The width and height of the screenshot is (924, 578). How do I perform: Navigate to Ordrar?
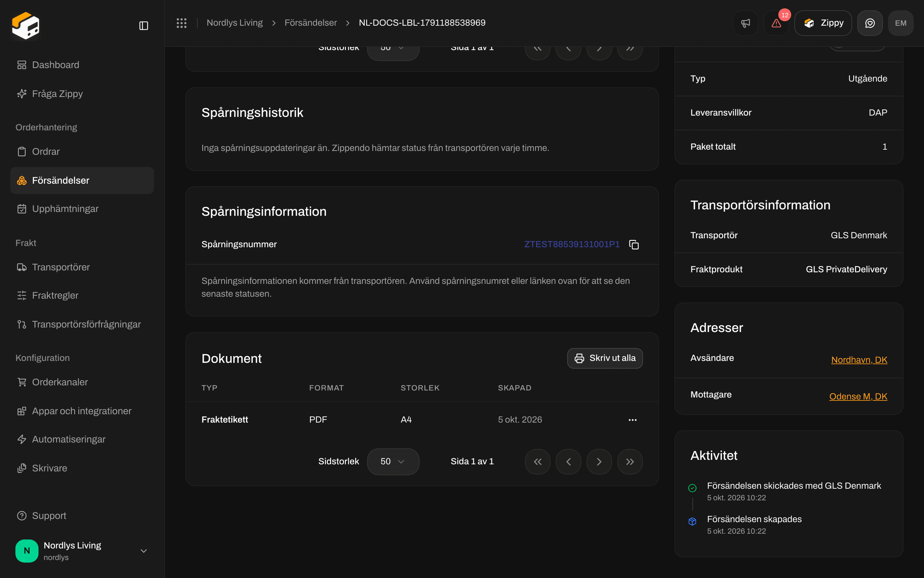[82, 151]
